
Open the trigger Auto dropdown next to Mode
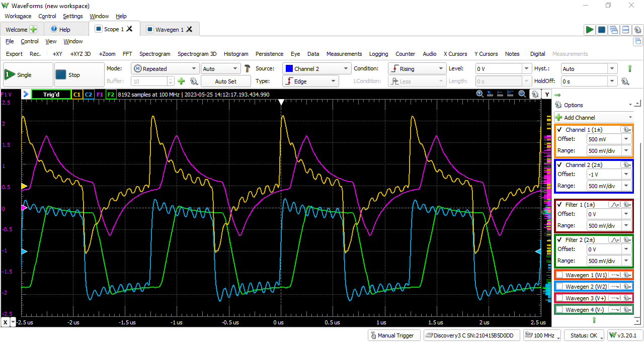220,68
